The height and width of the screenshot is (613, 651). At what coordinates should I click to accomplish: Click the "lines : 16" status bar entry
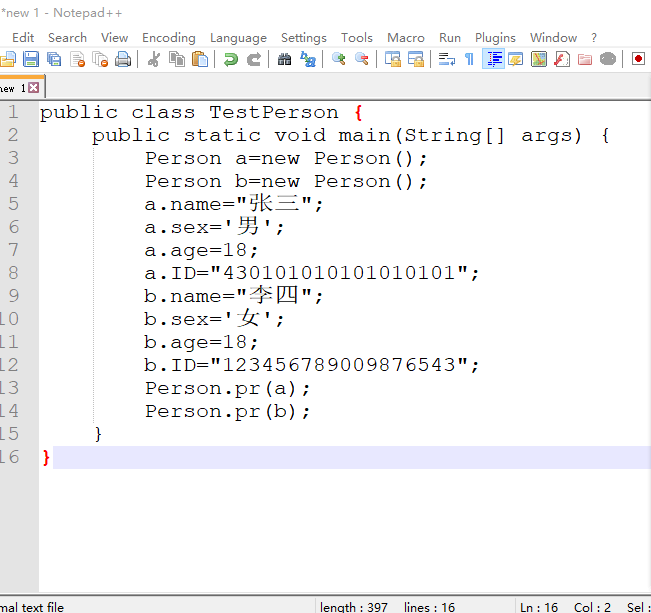429,607
